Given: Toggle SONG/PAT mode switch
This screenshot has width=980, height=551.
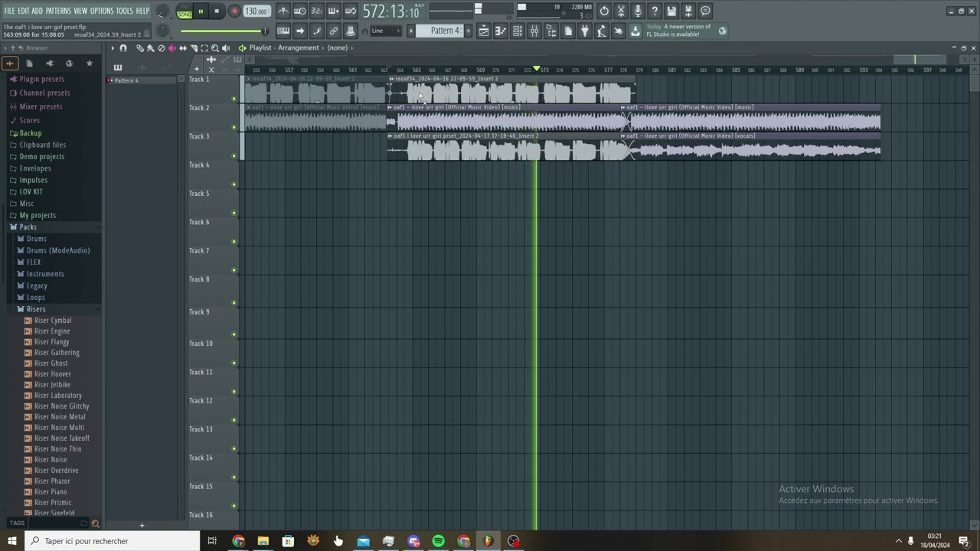Looking at the screenshot, I should click(185, 11).
